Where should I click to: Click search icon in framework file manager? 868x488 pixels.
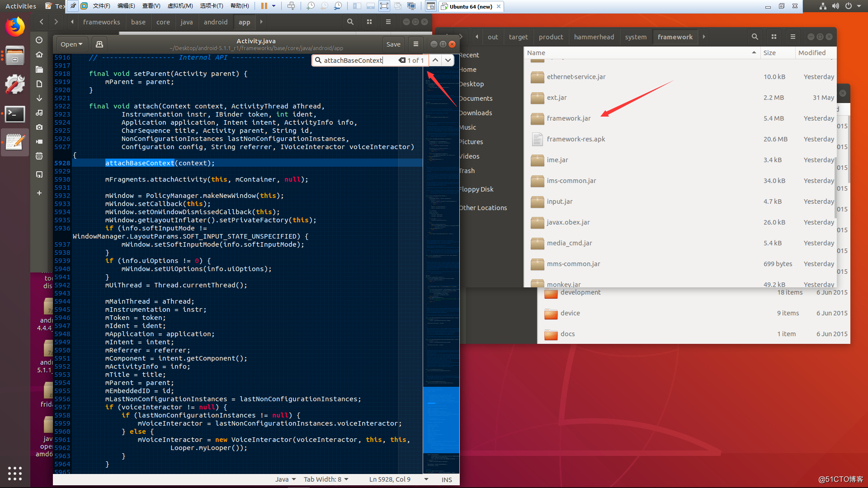755,37
